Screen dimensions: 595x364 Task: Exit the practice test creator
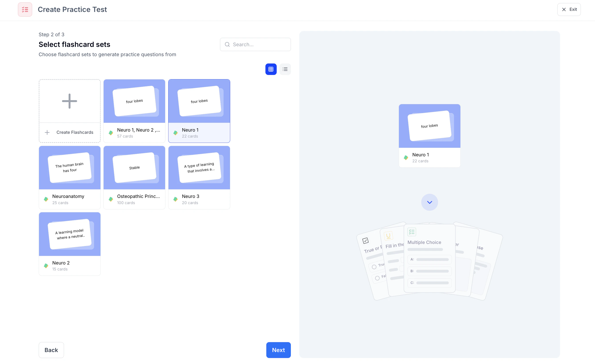click(569, 10)
